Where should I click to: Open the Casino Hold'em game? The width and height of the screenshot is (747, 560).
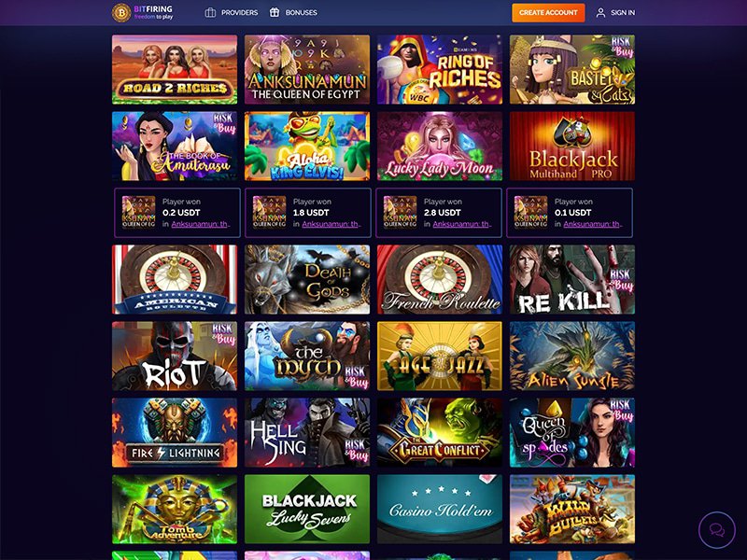tap(439, 509)
